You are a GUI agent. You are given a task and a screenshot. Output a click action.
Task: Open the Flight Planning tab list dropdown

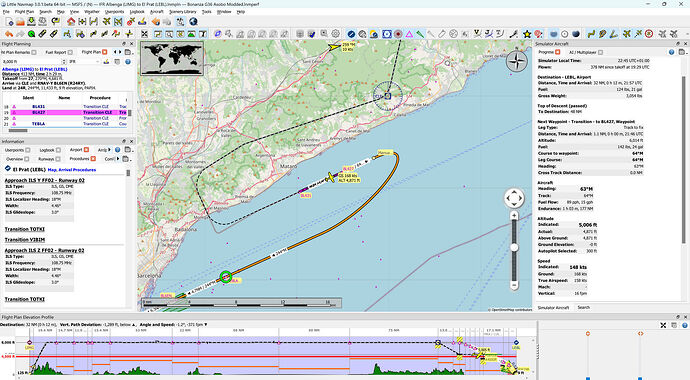click(x=128, y=52)
